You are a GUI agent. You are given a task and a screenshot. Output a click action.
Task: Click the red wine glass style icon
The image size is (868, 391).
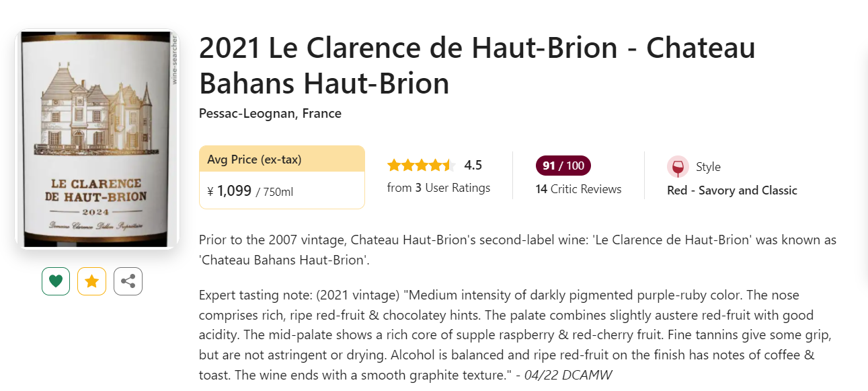[x=678, y=167]
